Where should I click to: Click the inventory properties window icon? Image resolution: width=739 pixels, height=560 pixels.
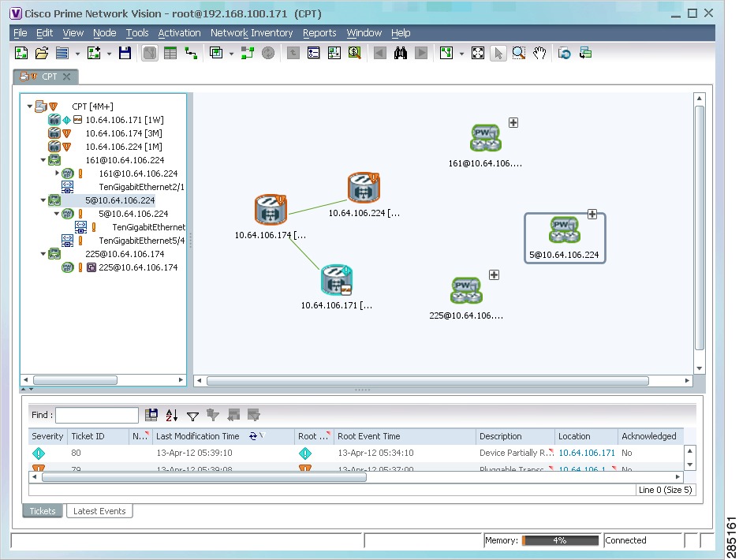[313, 53]
